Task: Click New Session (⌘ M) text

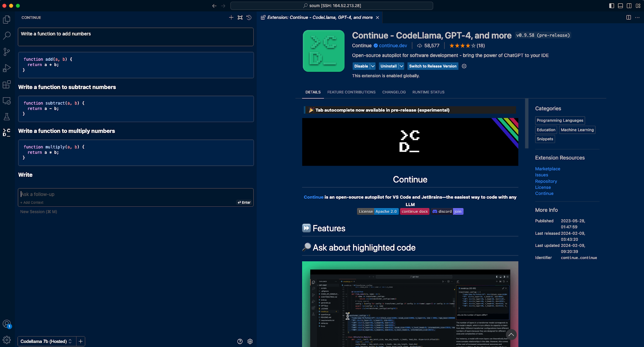Action: (x=39, y=212)
